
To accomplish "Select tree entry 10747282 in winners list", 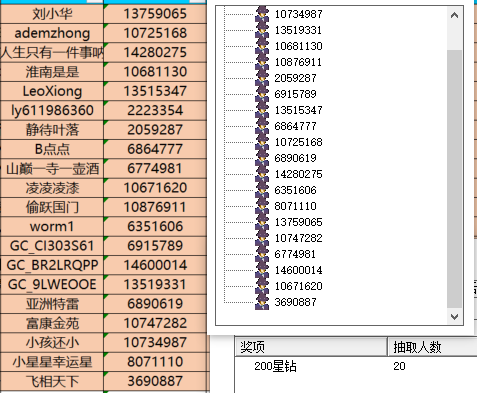I will (x=299, y=238).
